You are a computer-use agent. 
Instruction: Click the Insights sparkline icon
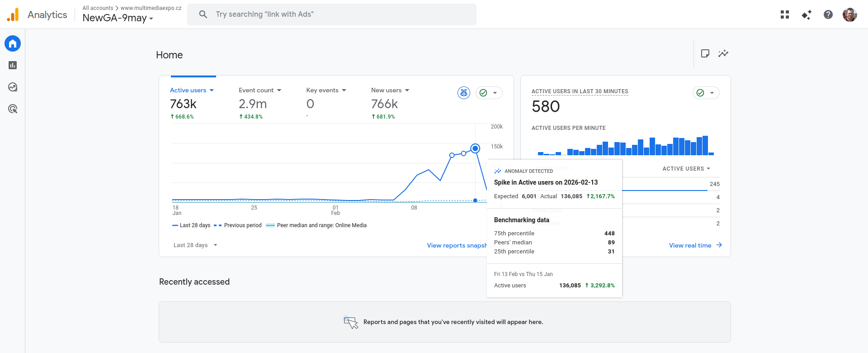click(x=723, y=53)
